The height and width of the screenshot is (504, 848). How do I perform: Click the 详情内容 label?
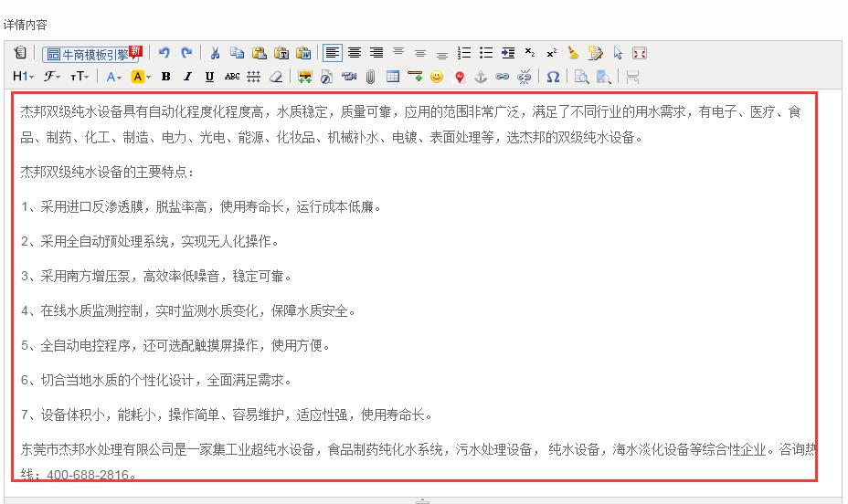26,25
